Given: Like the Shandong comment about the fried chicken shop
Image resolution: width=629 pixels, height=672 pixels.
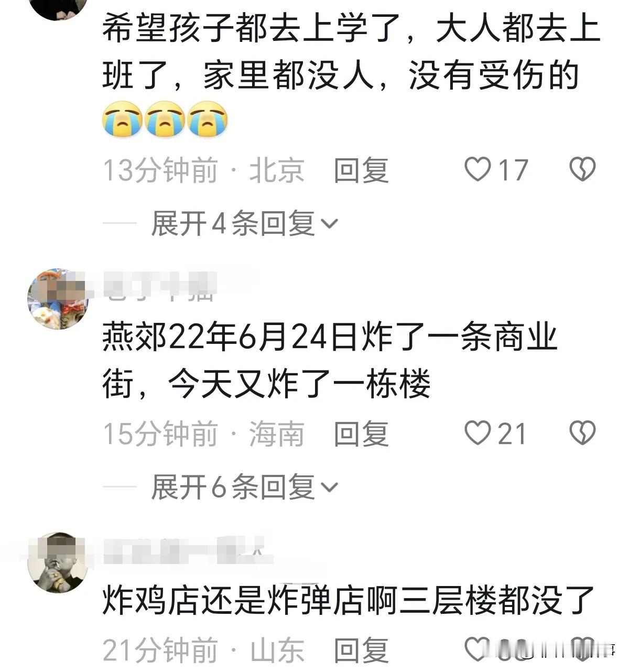Looking at the screenshot, I should (478, 649).
